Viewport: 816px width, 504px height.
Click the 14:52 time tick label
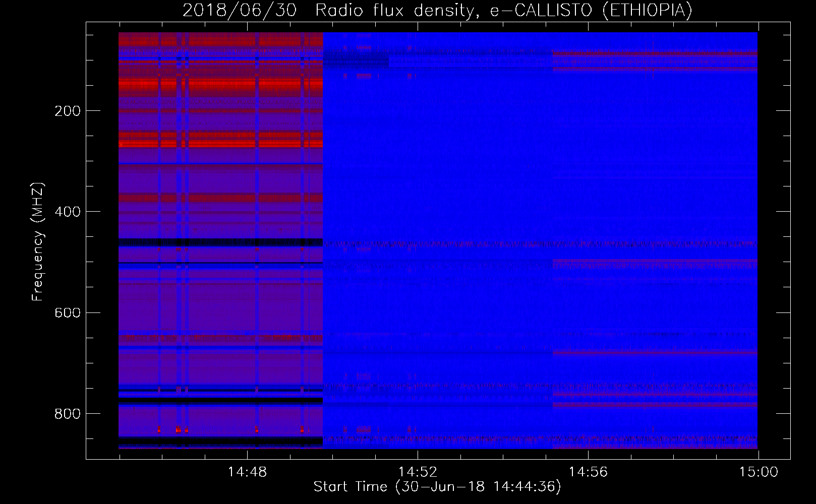point(418,472)
